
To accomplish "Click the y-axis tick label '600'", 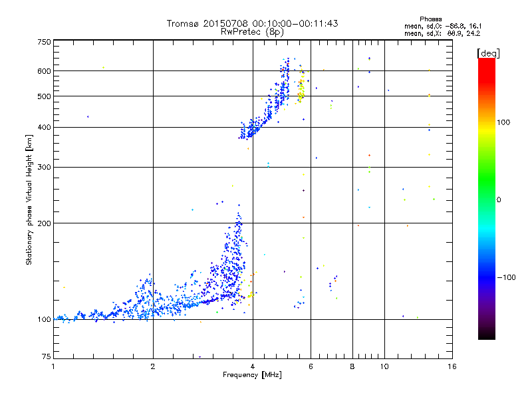I will 44,71.
